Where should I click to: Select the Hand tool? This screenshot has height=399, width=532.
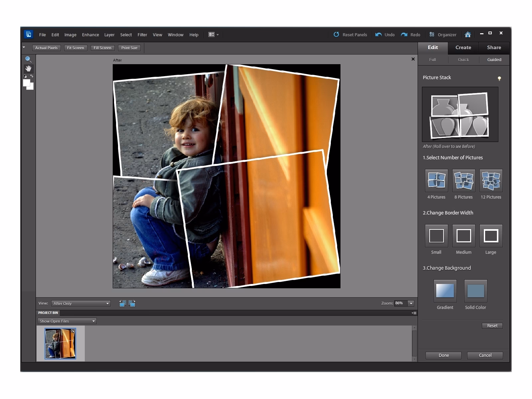(29, 69)
